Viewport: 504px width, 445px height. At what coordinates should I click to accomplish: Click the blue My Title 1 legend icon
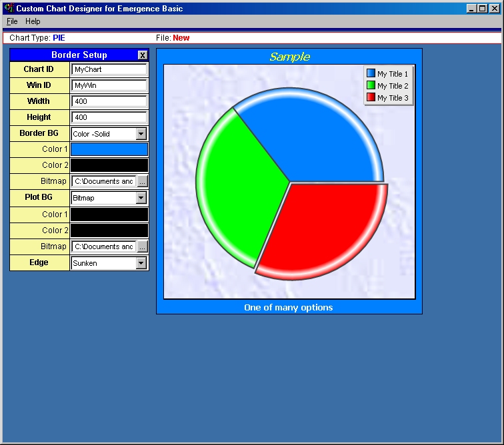(x=371, y=73)
